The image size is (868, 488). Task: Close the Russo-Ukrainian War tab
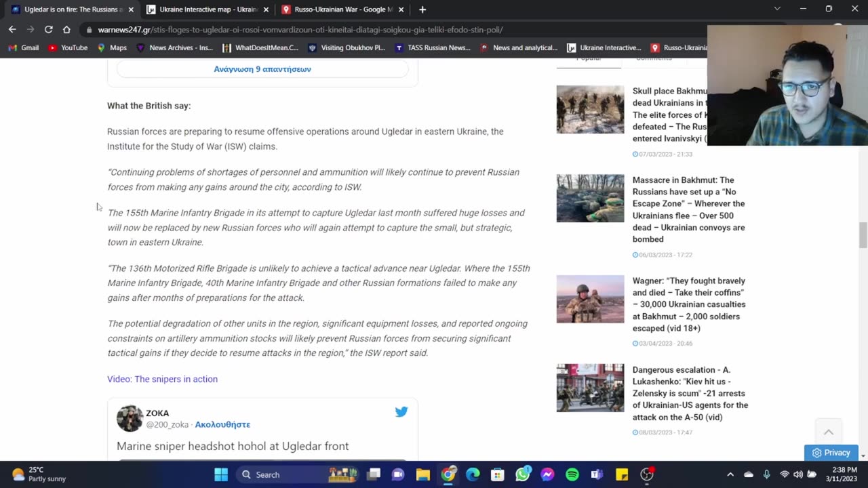click(x=401, y=9)
